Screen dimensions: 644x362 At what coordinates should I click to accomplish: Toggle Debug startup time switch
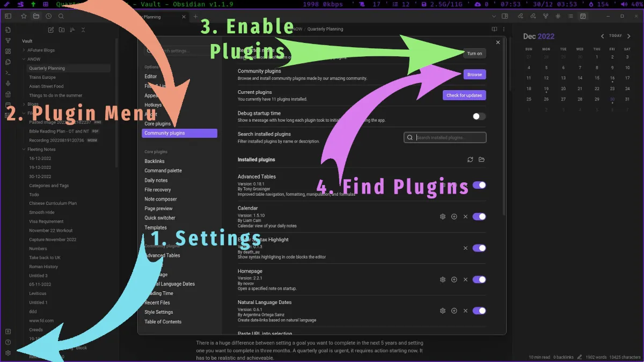(x=479, y=116)
